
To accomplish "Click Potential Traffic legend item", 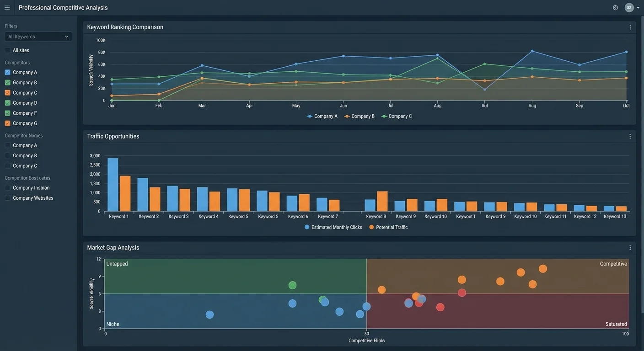I will [x=388, y=227].
